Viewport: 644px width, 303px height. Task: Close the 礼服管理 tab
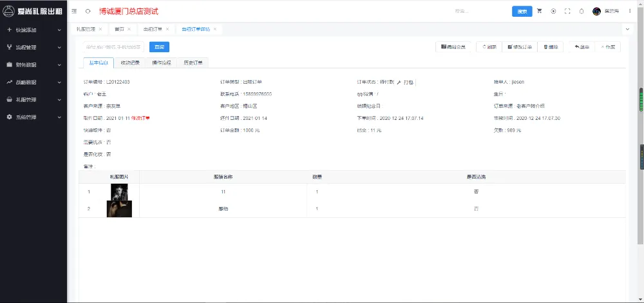coord(100,29)
